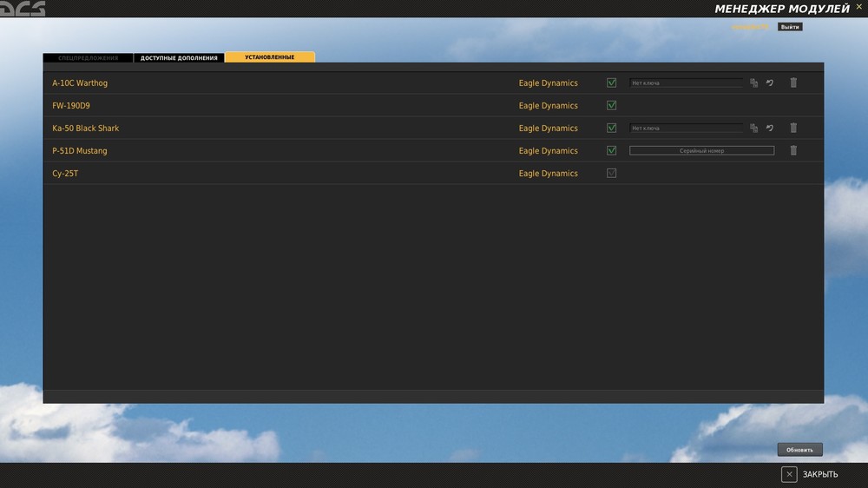Click the copy key icon for A-10C Warthog
The height and width of the screenshot is (488, 868).
click(753, 83)
